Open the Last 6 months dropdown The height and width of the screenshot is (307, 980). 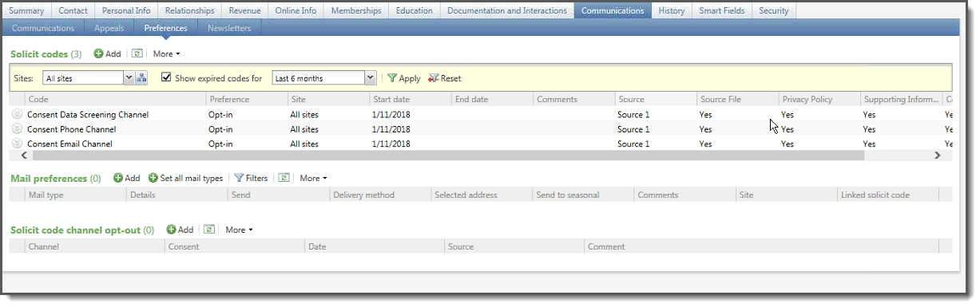[370, 78]
